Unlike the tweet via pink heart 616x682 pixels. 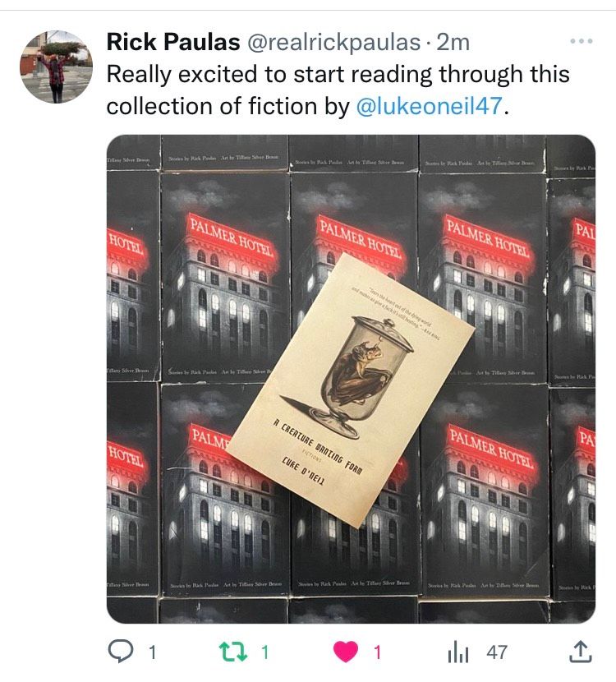pyautogui.click(x=346, y=652)
